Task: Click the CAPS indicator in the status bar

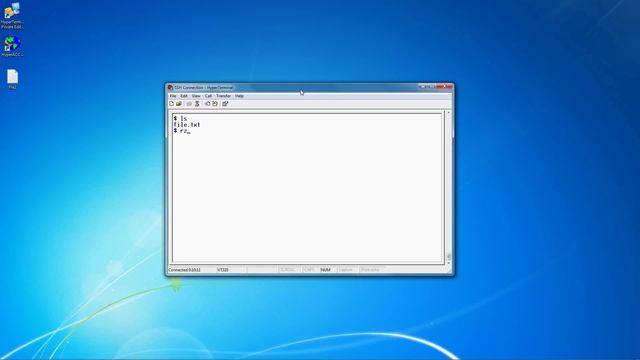Action: pos(309,270)
